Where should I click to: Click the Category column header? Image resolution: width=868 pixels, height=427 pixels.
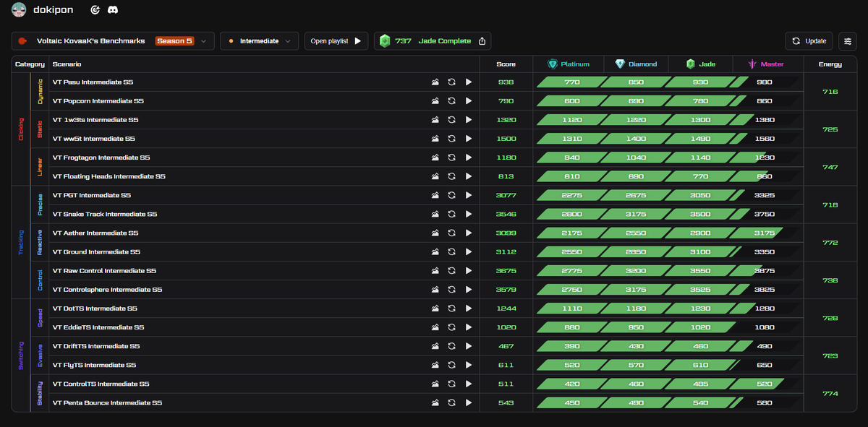click(30, 64)
